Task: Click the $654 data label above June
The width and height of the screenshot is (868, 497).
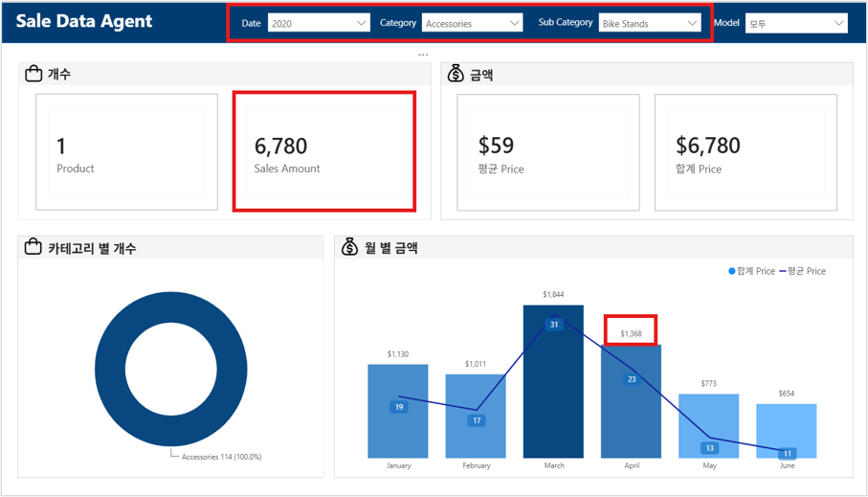Action: 787,393
